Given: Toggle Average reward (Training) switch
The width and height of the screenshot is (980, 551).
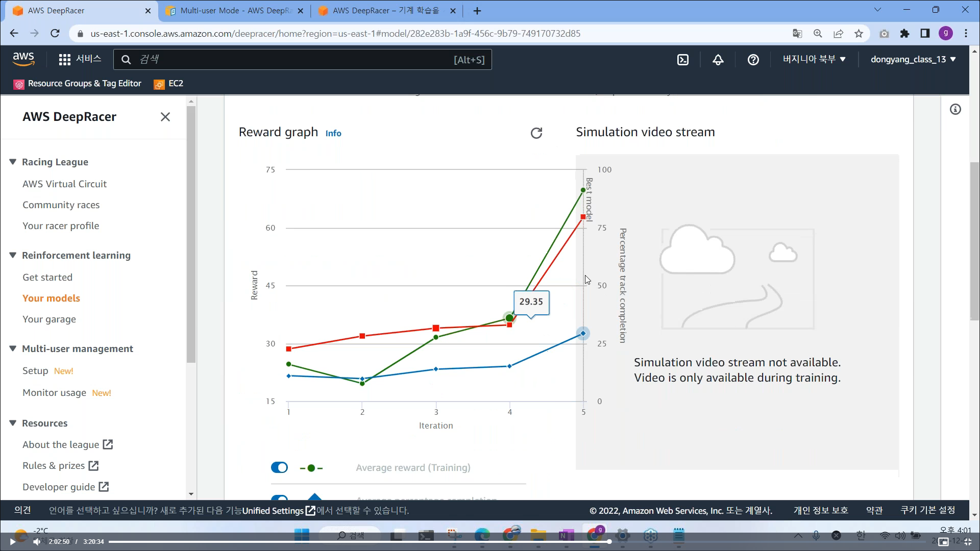Looking at the screenshot, I should [x=279, y=467].
